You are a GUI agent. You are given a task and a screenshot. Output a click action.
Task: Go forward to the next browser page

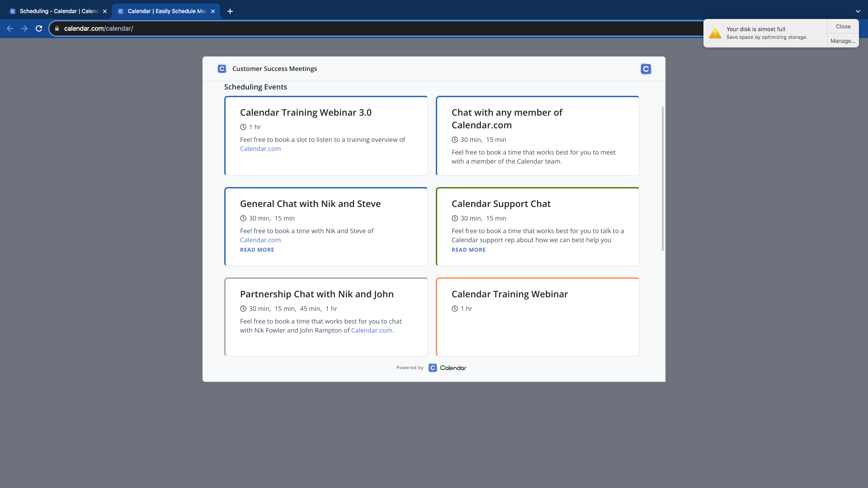pyautogui.click(x=24, y=28)
